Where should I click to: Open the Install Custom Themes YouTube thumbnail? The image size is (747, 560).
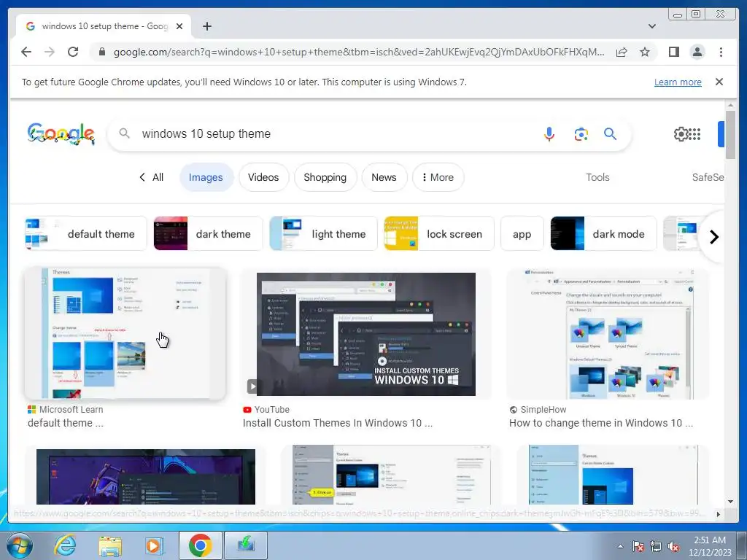(366, 334)
